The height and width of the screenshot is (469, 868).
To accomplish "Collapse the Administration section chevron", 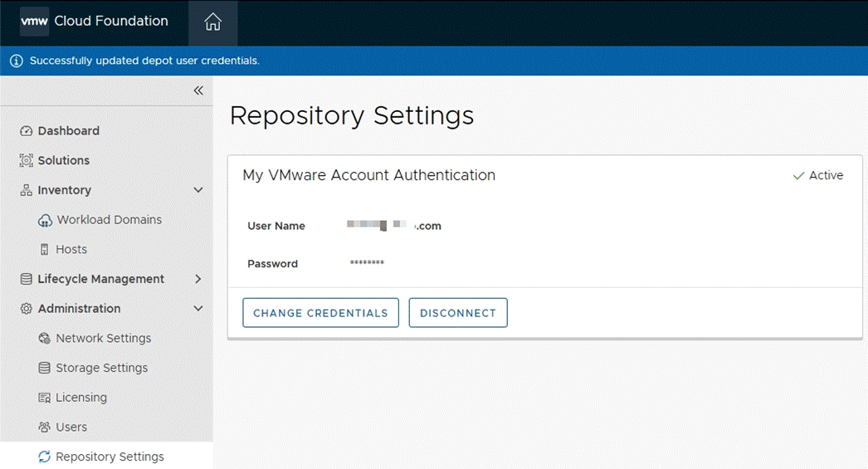I will [x=198, y=309].
